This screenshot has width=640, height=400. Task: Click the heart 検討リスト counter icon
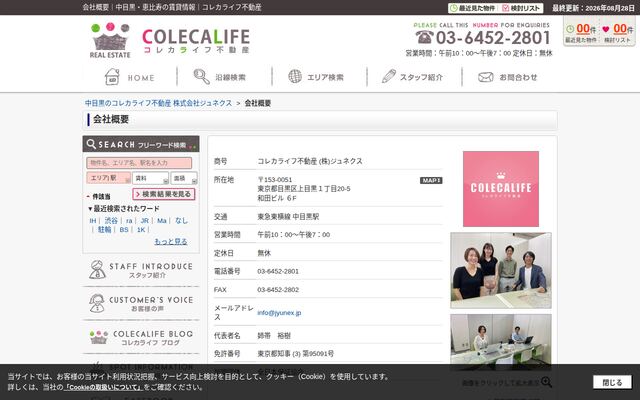click(x=606, y=29)
